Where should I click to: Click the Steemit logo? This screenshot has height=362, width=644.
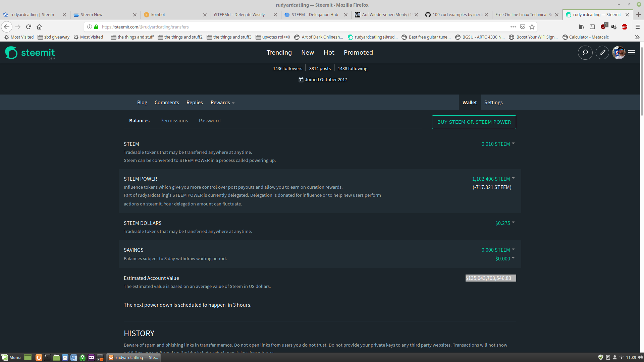click(x=30, y=53)
